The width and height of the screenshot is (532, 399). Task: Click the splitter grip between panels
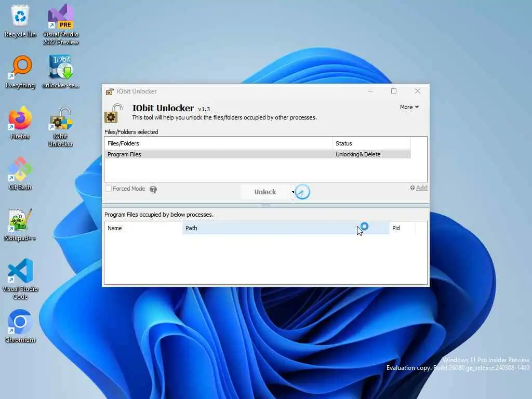coord(265,205)
